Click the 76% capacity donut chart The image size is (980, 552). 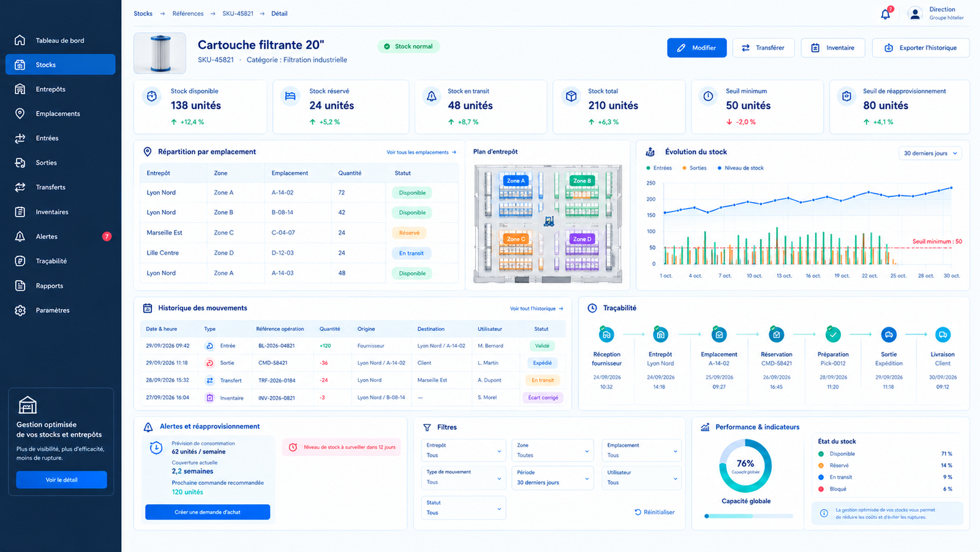pos(745,466)
